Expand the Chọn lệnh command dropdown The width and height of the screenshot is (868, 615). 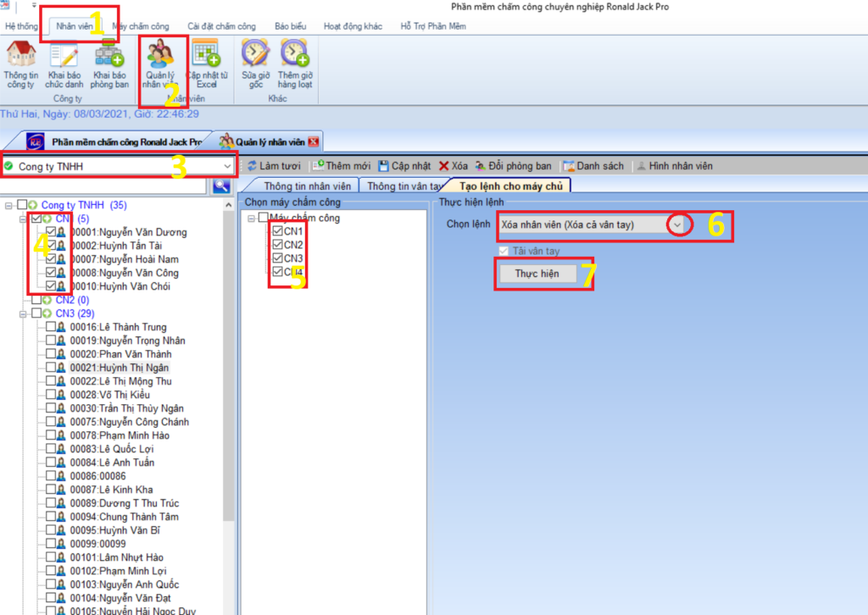coord(677,225)
